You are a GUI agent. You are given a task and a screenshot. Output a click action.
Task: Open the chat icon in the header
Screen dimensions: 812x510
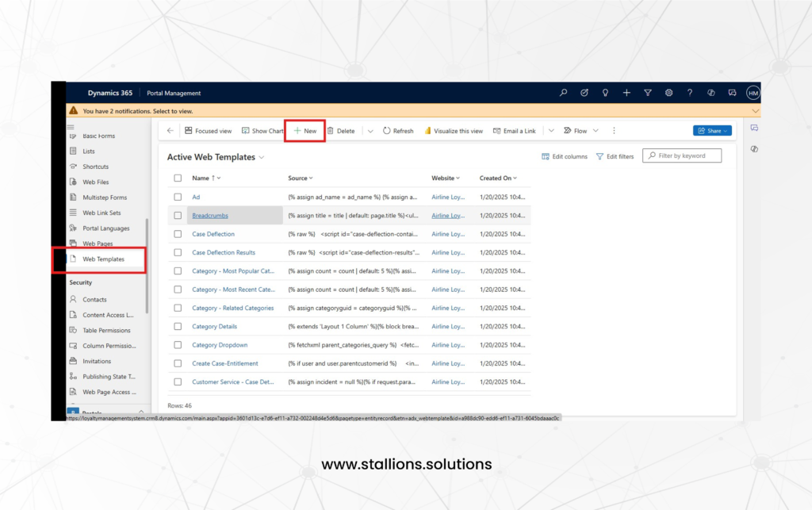(x=732, y=93)
